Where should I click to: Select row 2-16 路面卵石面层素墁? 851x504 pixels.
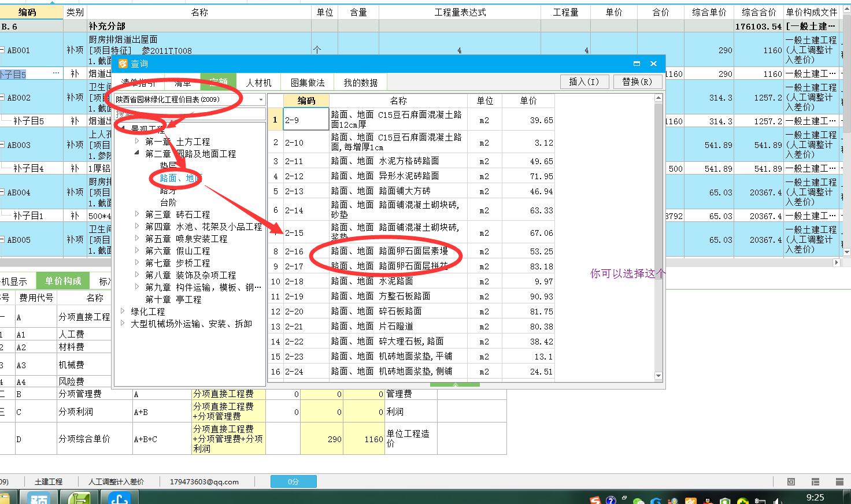click(x=411, y=251)
